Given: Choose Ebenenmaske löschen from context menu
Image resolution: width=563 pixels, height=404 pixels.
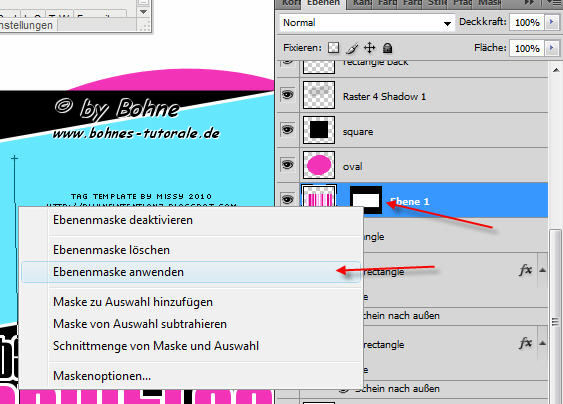Looking at the screenshot, I should click(111, 250).
